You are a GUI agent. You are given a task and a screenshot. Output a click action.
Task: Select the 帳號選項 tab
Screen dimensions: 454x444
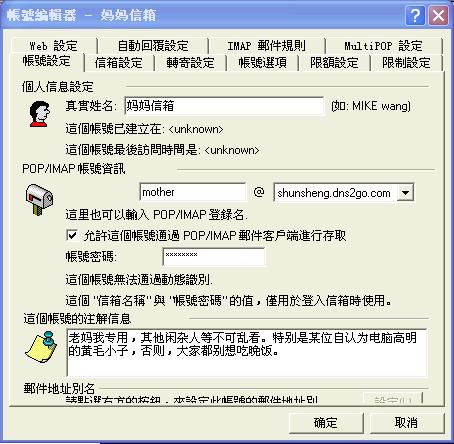(x=262, y=63)
